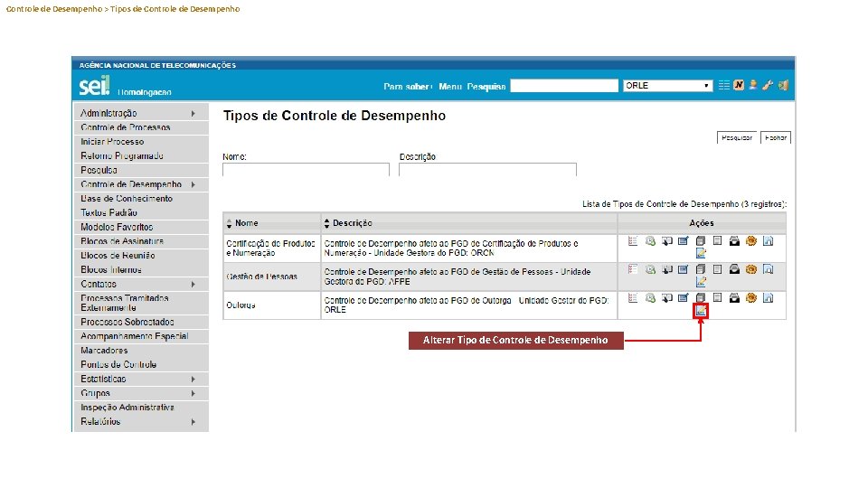Click the Menu link in the header
The width and height of the screenshot is (868, 488).
(450, 87)
